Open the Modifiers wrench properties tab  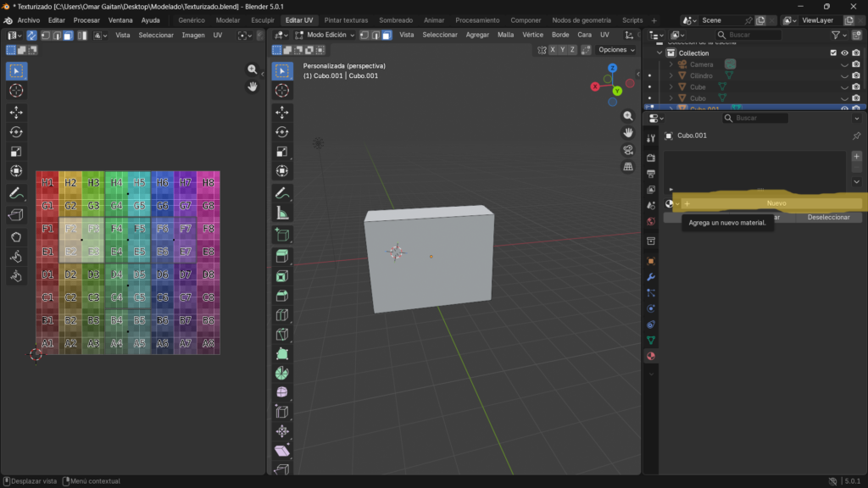(651, 277)
